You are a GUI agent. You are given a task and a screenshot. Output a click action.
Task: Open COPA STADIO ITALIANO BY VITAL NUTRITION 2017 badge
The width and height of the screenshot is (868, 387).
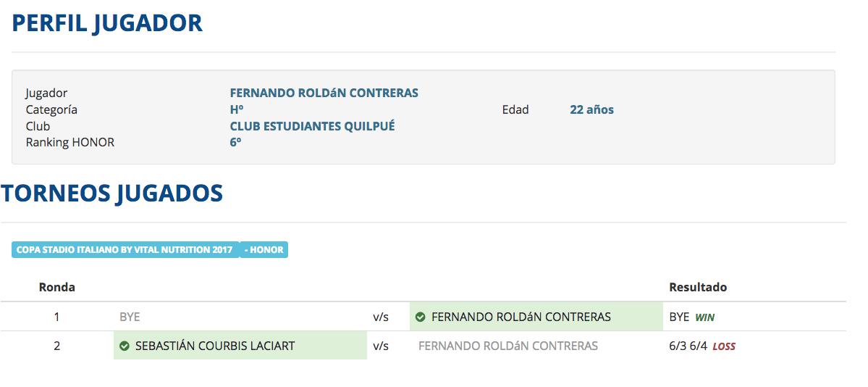[125, 249]
